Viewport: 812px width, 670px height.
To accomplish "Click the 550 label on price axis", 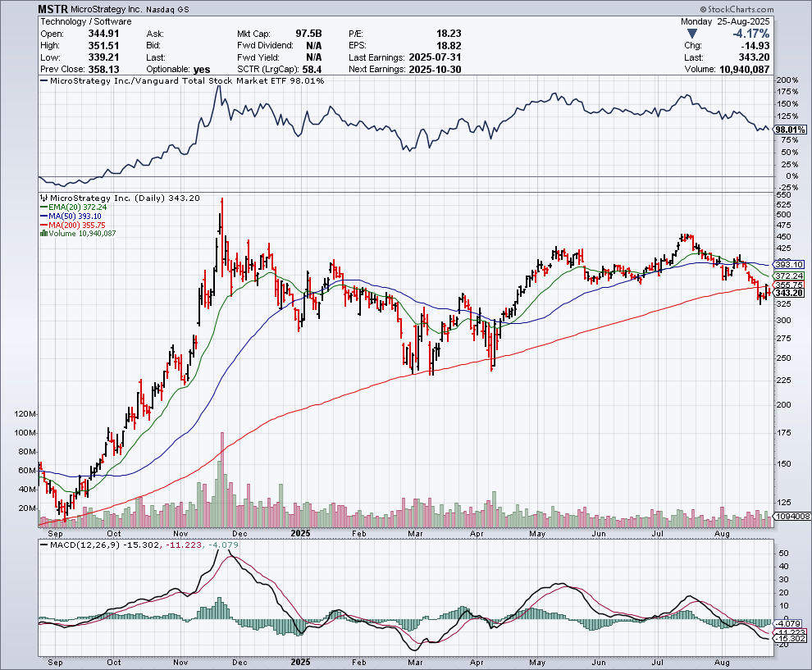I will click(784, 194).
